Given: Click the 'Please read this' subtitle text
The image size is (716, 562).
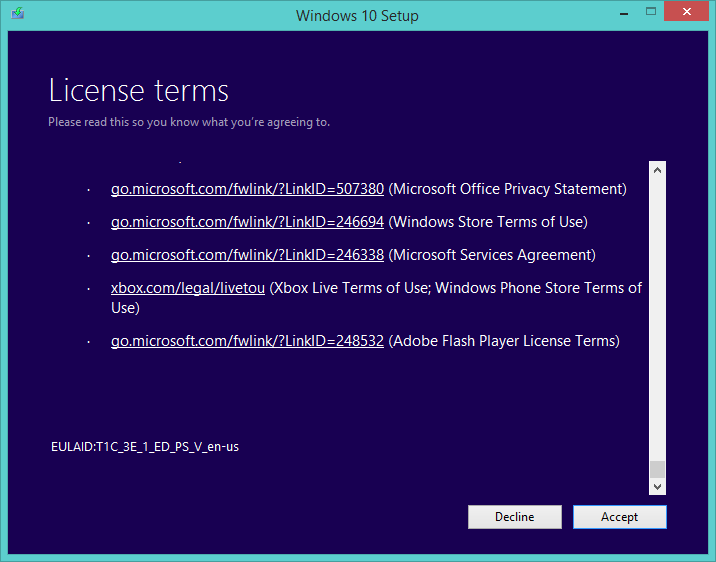Looking at the screenshot, I should tap(189, 122).
